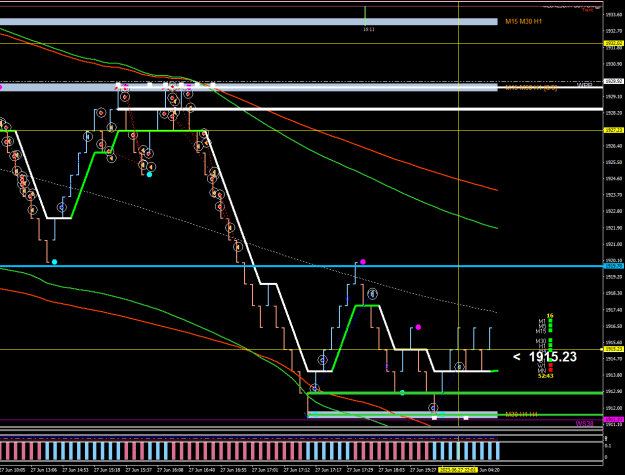Click the 1912.00 price scale value
The height and width of the screenshot is (475, 625).
coord(614,408)
